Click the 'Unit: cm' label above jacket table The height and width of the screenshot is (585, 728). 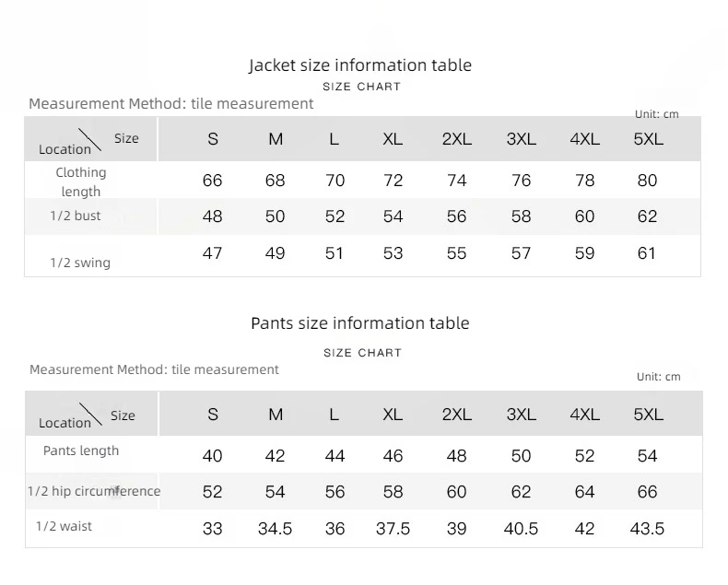(x=656, y=114)
